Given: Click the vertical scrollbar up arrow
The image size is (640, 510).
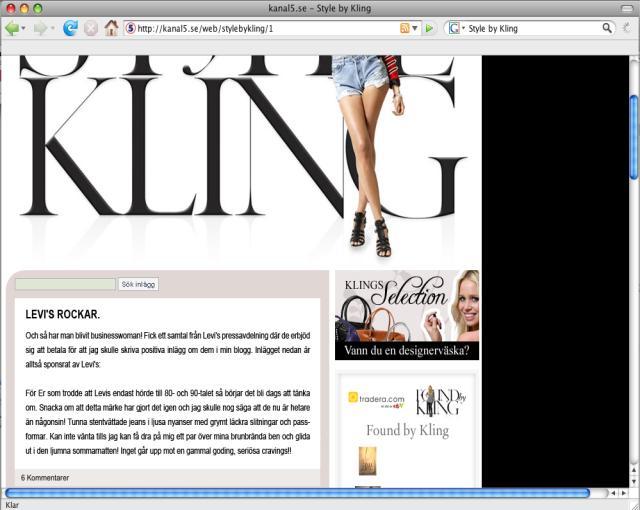Looking at the screenshot, I should 634,470.
